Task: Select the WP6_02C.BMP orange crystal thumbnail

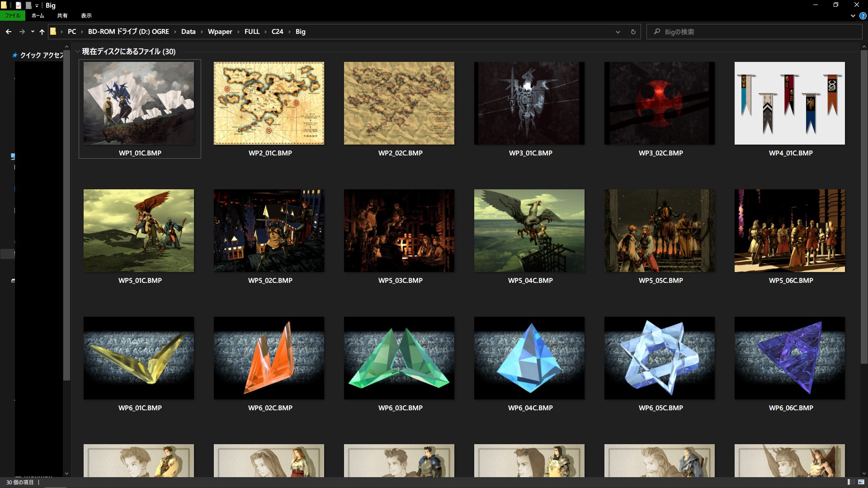Action: 269,358
